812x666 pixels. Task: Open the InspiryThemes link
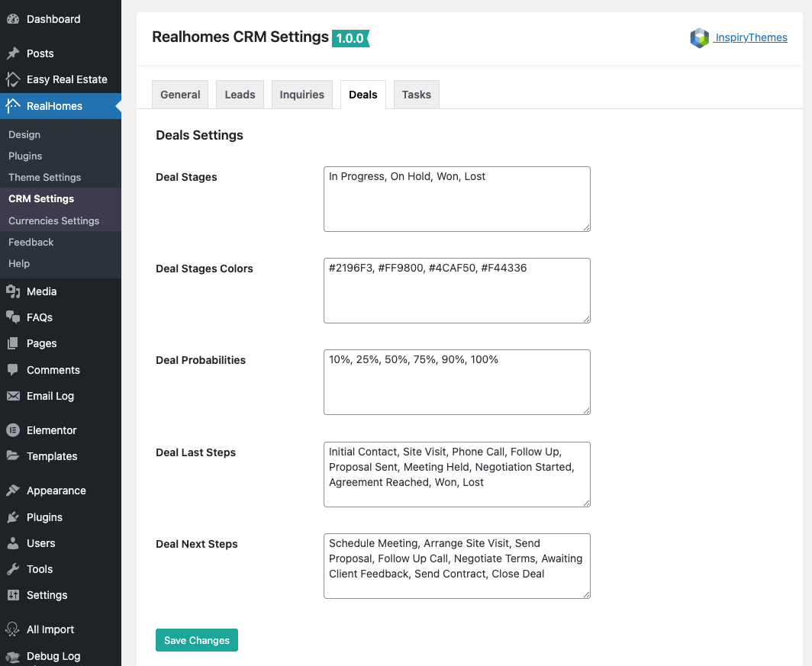(x=751, y=38)
